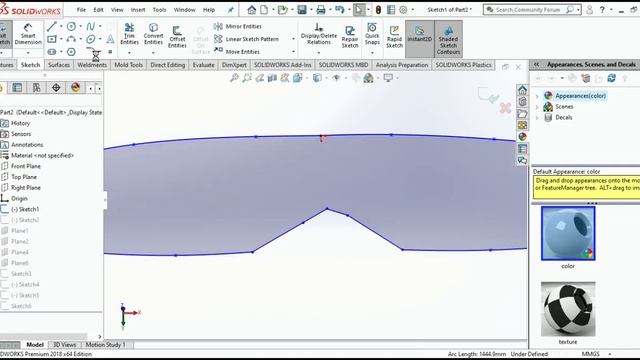
Task: Click red X cancel sketch corner icon
Action: tap(505, 108)
